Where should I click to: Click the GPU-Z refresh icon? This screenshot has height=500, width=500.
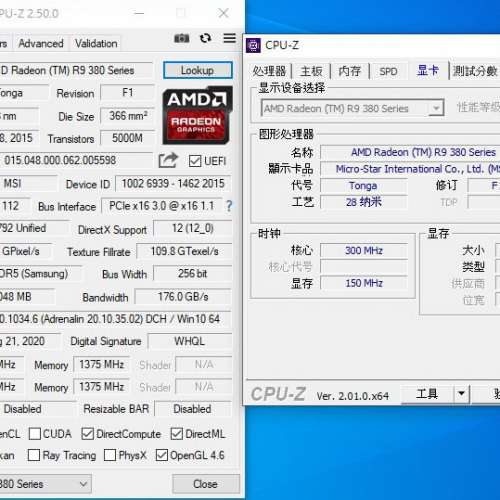pyautogui.click(x=205, y=38)
